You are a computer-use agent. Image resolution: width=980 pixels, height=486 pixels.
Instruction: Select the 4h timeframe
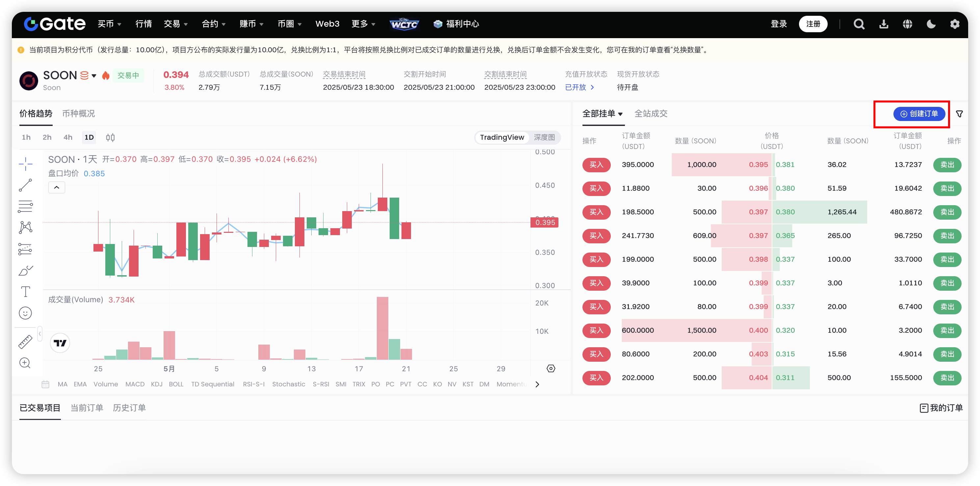click(x=68, y=137)
